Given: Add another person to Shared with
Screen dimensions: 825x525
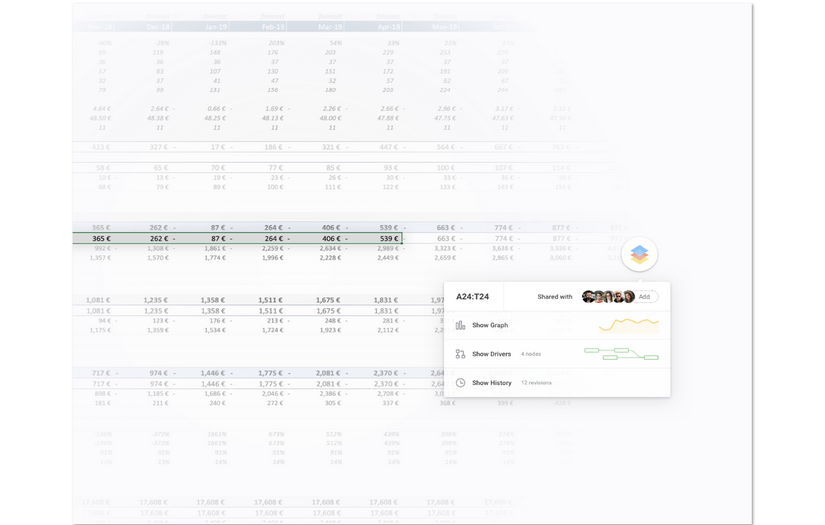Looking at the screenshot, I should (x=646, y=297).
